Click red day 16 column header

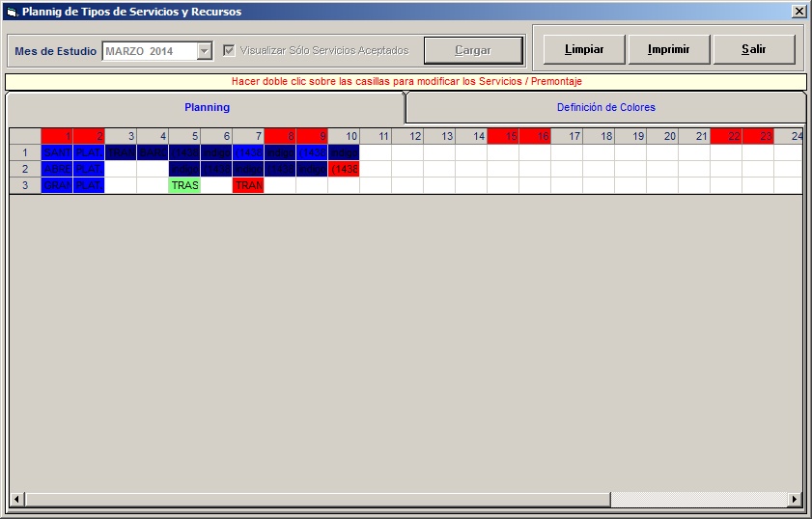535,136
